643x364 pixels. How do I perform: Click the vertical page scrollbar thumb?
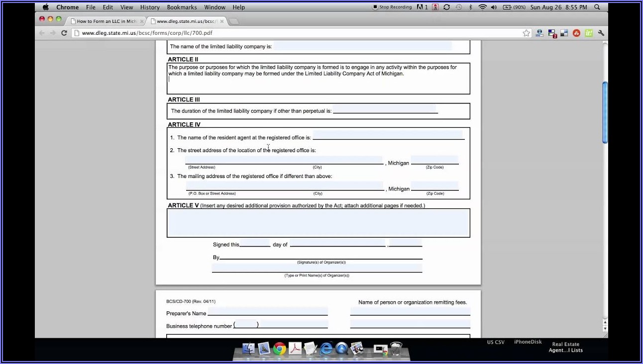click(x=605, y=112)
